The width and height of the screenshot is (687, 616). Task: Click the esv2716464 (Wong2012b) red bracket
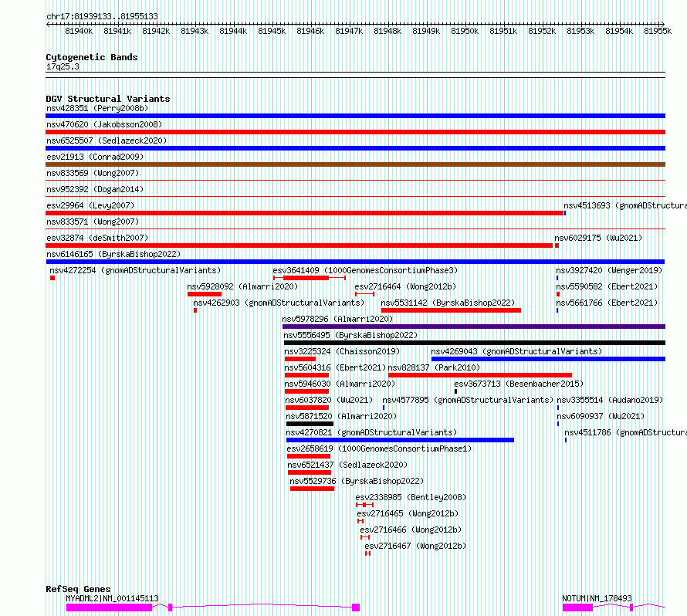[x=364, y=294]
